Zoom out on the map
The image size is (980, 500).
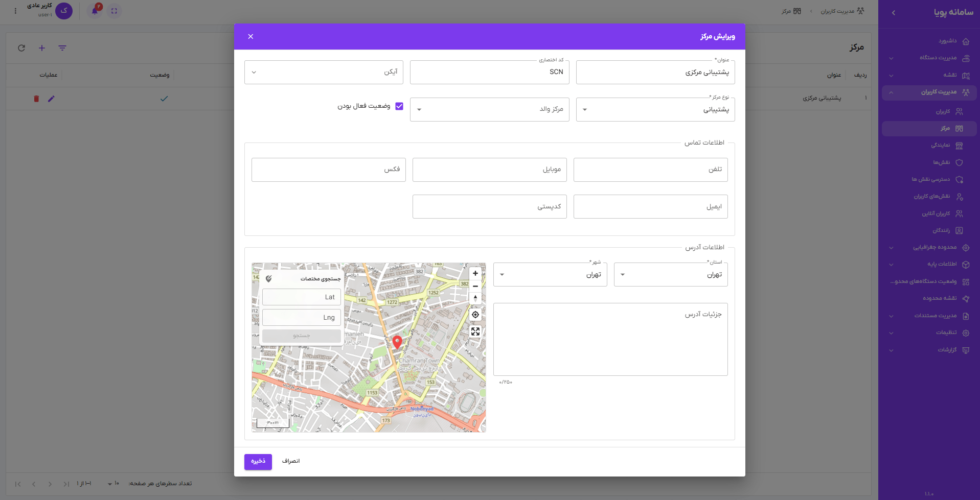coord(475,286)
